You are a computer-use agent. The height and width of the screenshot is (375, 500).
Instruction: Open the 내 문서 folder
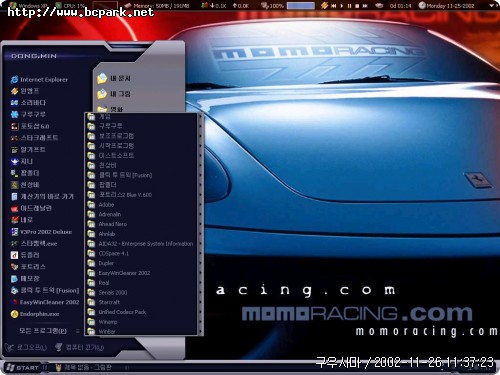(114, 79)
